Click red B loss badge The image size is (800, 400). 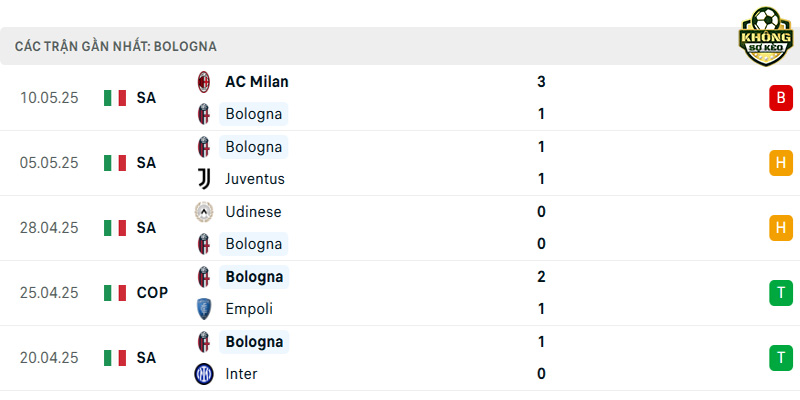coord(781,98)
